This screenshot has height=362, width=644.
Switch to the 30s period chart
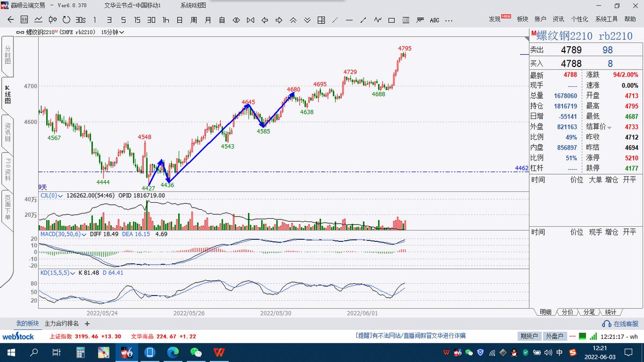[x=80, y=20]
